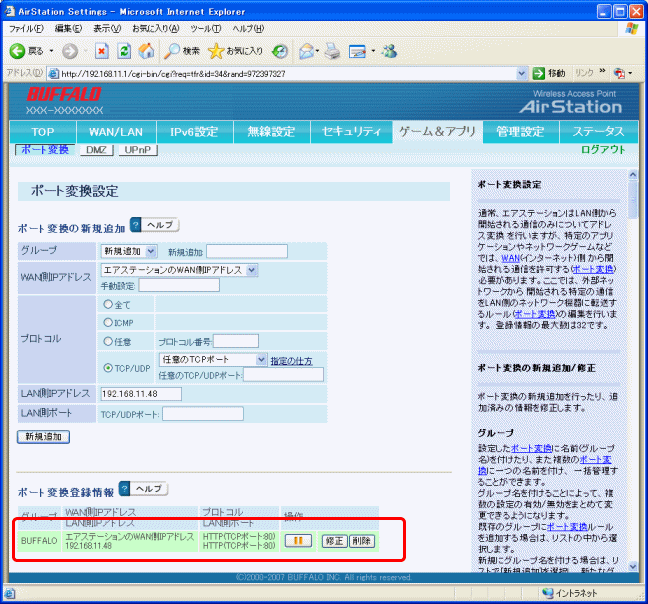Click the status bar page icon

pos(10,594)
